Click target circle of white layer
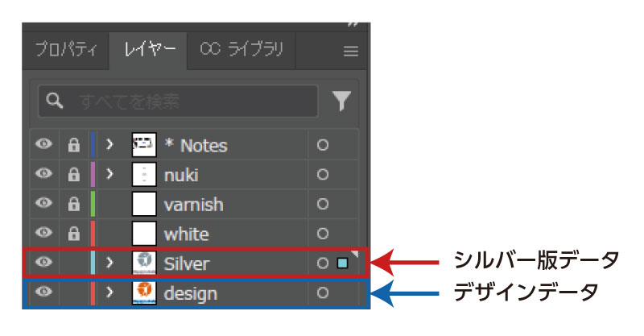Viewport: 644px width, 336px height. pos(323,234)
